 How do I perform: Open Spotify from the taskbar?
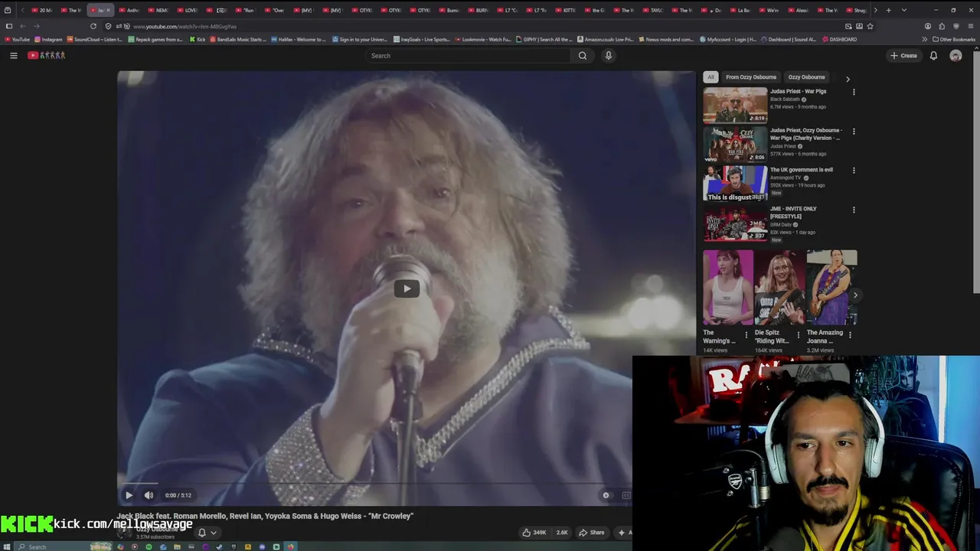(149, 546)
